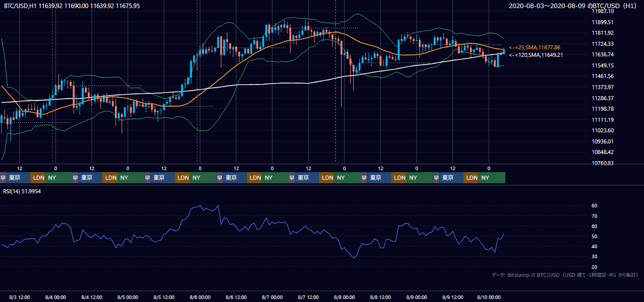This screenshot has height=302, width=644.
Task: Click the 8/9 00:00 date label
Action: [417, 297]
